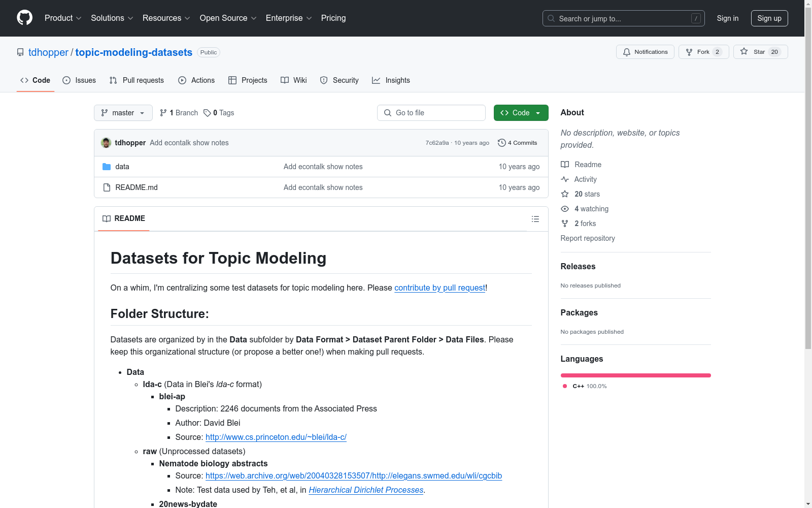Click the Sign up button
The height and width of the screenshot is (508, 812).
coord(769,18)
